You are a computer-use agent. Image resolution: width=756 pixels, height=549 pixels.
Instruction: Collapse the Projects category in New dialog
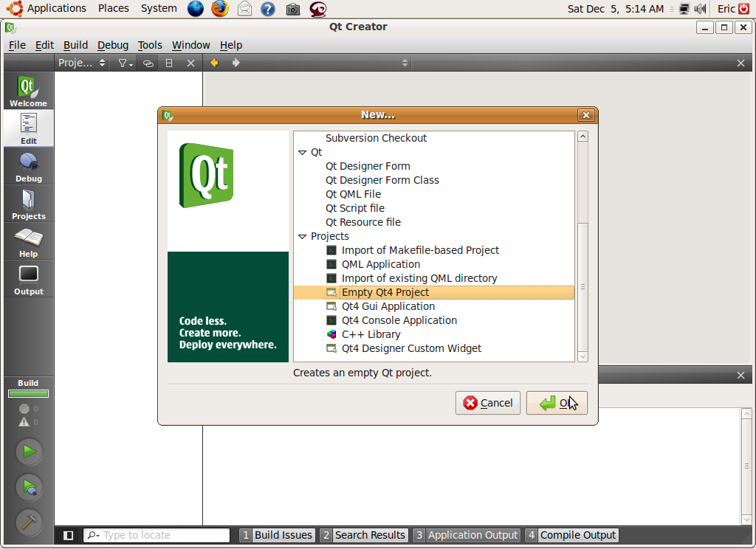(x=302, y=237)
